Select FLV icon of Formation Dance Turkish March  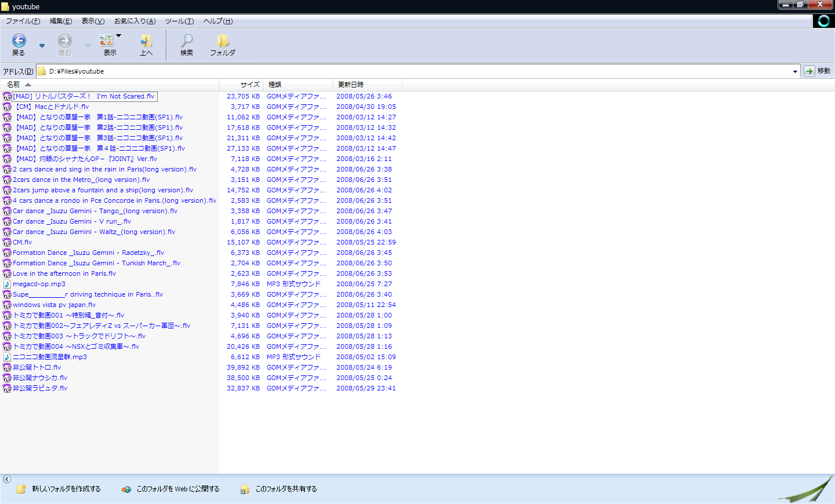click(7, 263)
